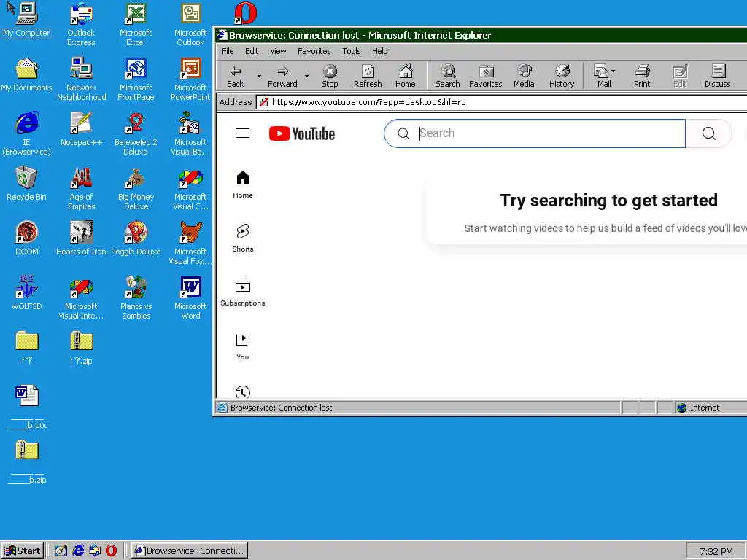Open the You section in the sidebar

pyautogui.click(x=243, y=346)
